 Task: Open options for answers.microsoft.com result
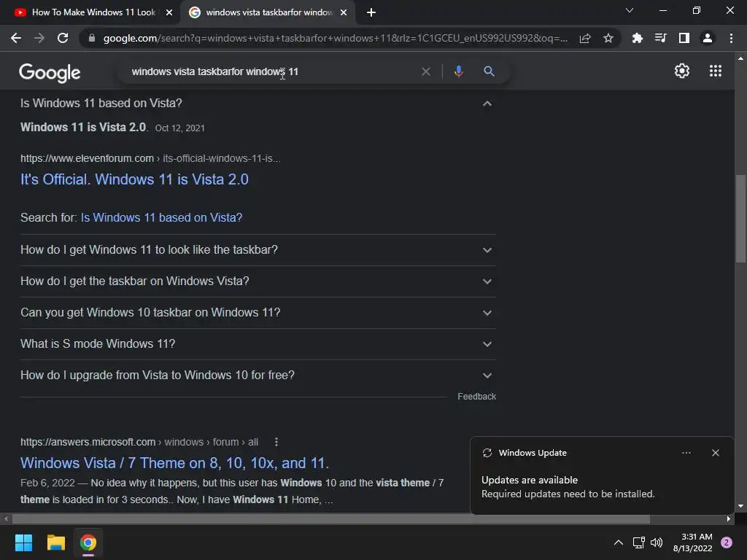tap(276, 442)
